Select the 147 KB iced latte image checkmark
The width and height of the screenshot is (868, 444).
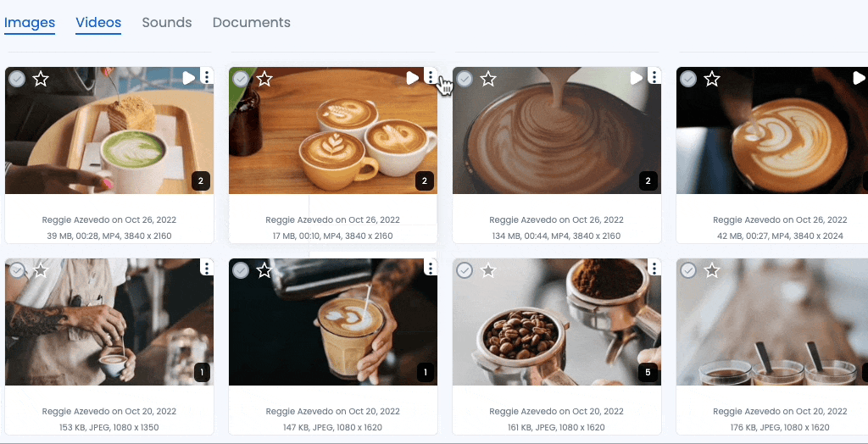pos(240,270)
